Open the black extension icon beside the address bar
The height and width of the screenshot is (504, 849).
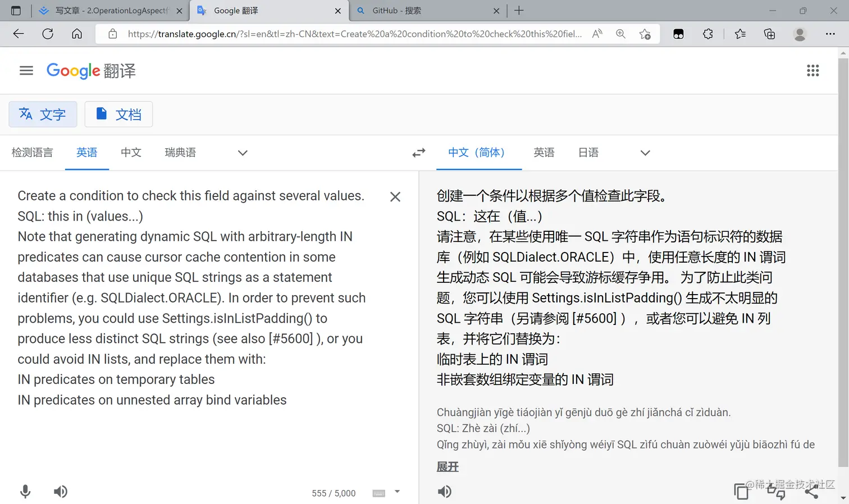coord(678,34)
